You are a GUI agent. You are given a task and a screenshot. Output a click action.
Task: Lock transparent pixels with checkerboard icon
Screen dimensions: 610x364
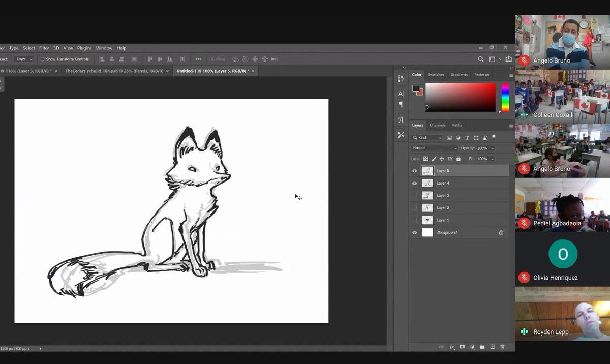click(x=425, y=159)
